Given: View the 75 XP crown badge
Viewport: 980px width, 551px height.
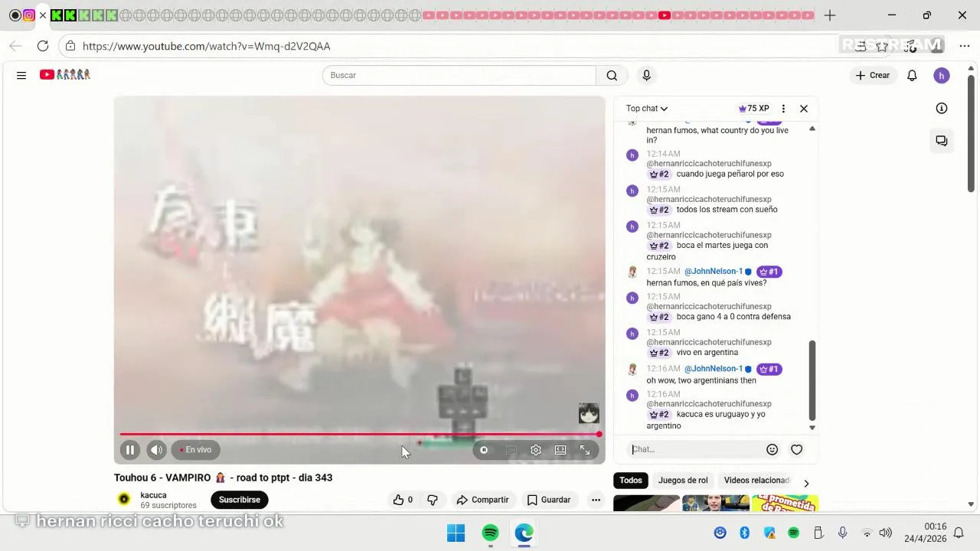Looking at the screenshot, I should pyautogui.click(x=754, y=109).
